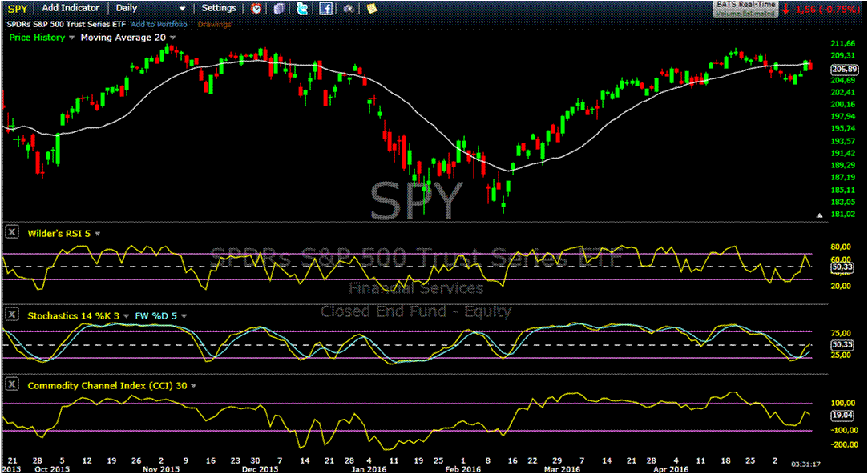This screenshot has height=474, width=868.
Task: Click the current price tag 206,89
Action: point(844,69)
